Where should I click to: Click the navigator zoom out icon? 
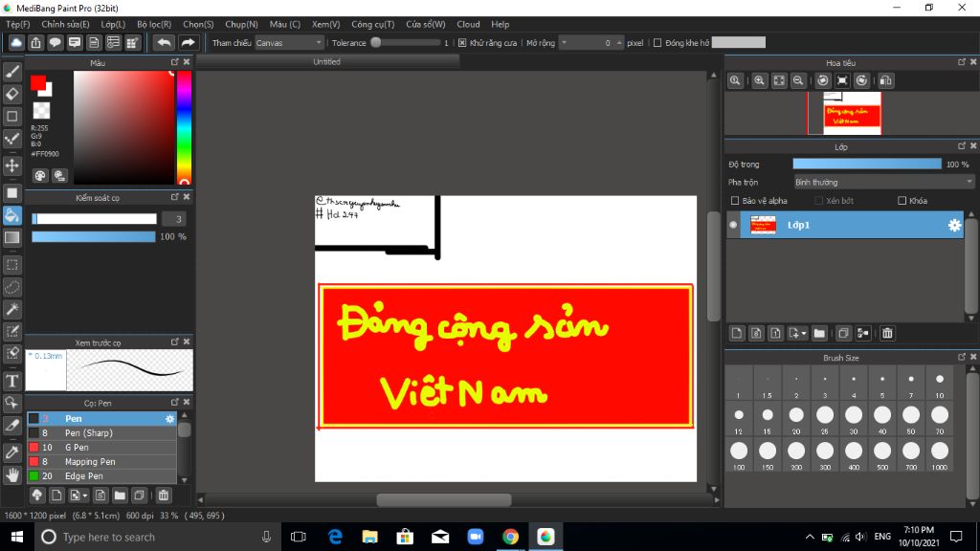[x=798, y=80]
